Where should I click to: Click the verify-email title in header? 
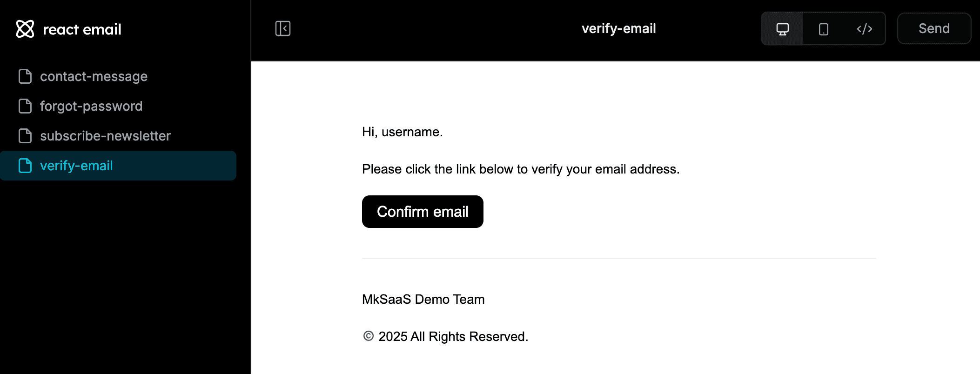618,28
